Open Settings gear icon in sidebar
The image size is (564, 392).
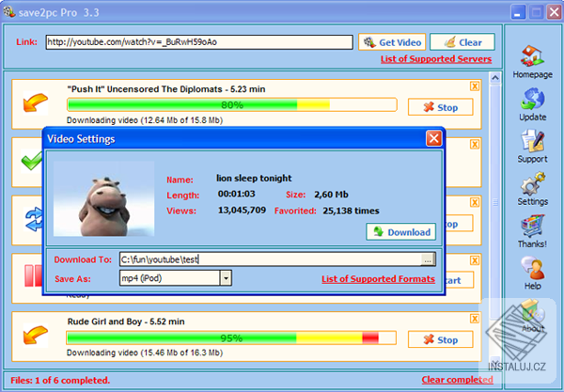532,183
